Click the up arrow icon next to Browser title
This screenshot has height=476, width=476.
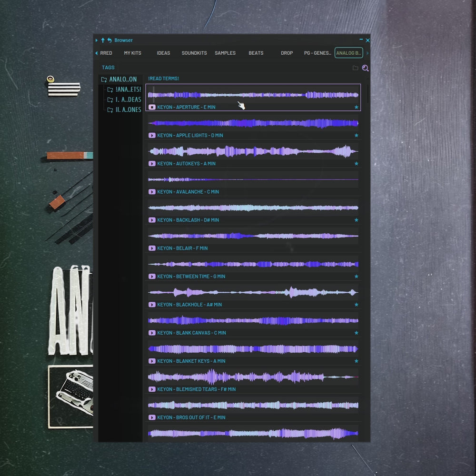click(102, 40)
